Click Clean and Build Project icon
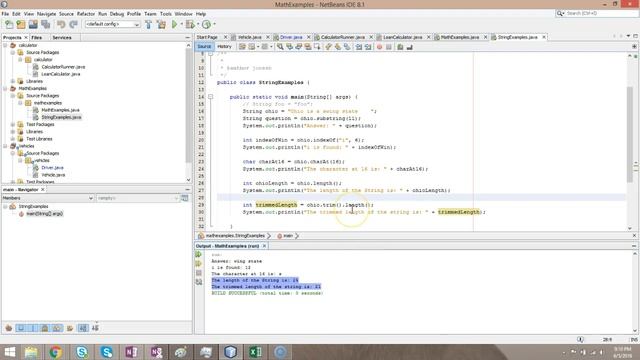 (162, 24)
